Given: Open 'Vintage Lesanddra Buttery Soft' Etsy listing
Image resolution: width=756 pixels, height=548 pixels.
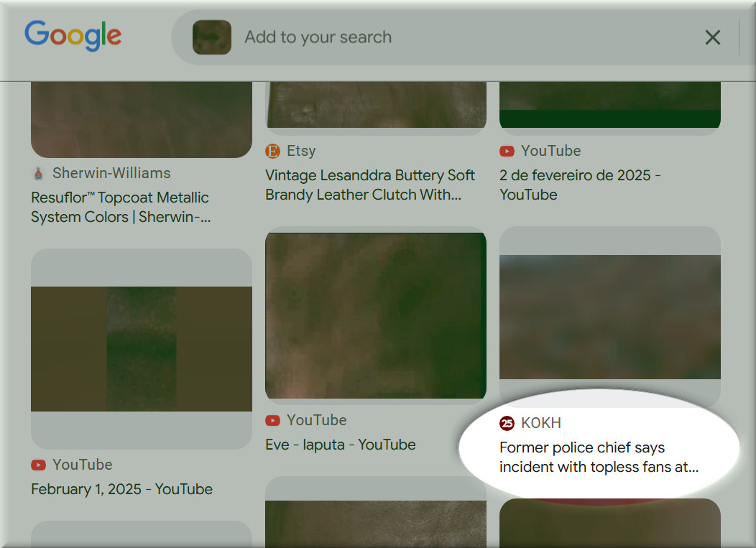Looking at the screenshot, I should pyautogui.click(x=370, y=185).
